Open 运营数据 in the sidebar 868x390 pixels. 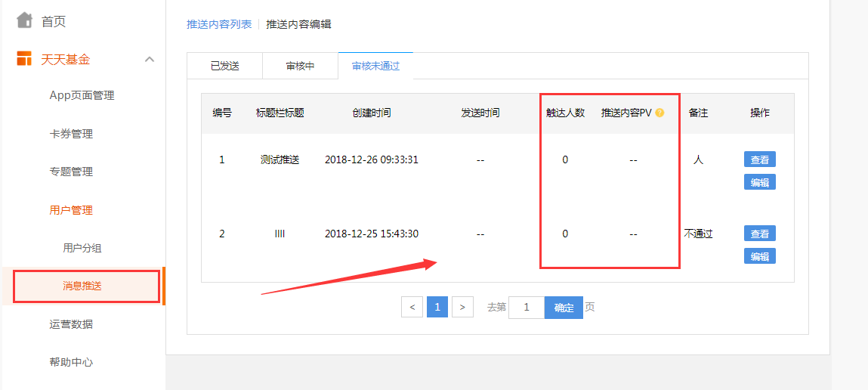pos(71,324)
